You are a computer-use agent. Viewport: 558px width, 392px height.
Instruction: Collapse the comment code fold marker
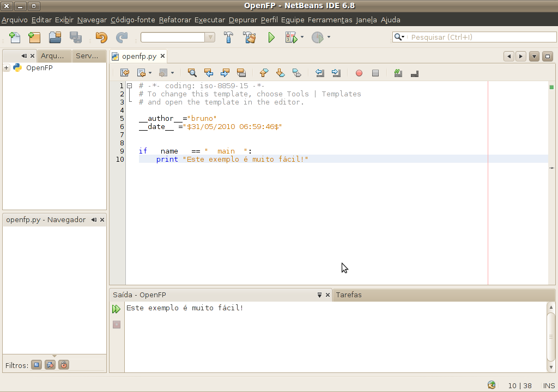click(x=130, y=86)
